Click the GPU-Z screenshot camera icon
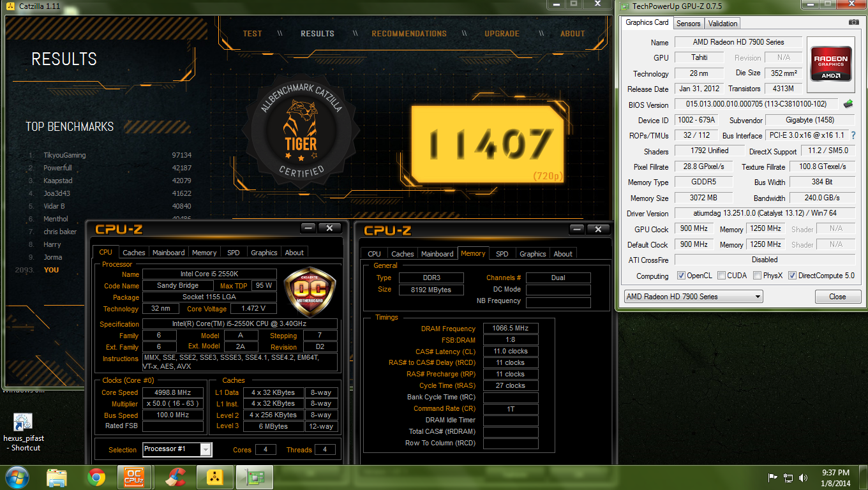 854,22
